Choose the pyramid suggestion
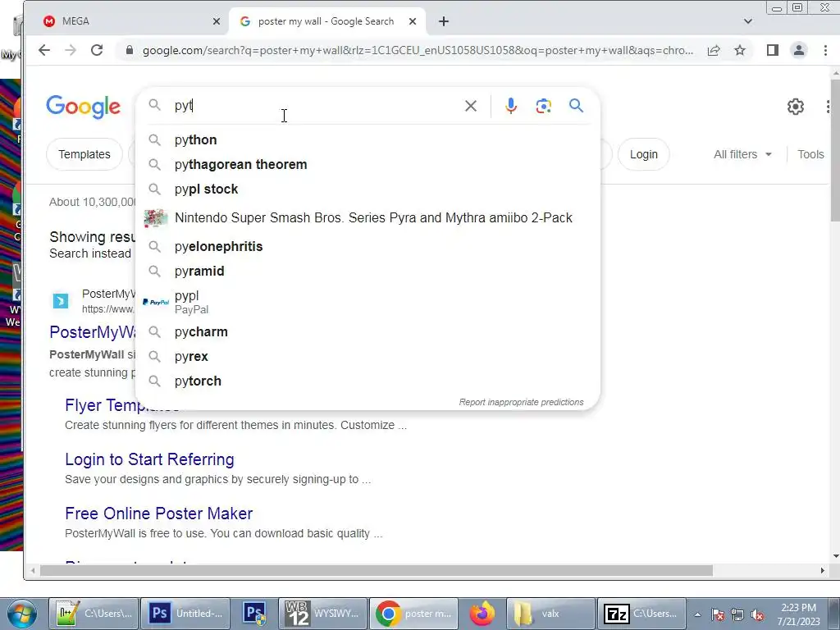The width and height of the screenshot is (840, 630). 367,271
